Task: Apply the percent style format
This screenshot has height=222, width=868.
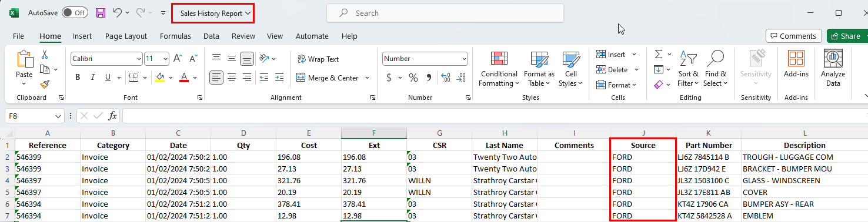Action: click(413, 78)
